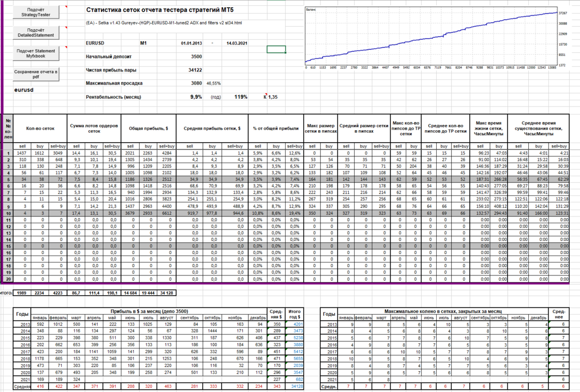Select the lowercase eurusd label cell
Viewport: 580px width, 392px height.
24,90
